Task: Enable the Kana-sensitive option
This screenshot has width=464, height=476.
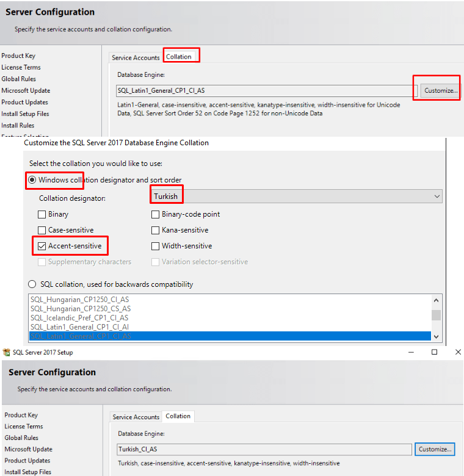Action: point(156,230)
